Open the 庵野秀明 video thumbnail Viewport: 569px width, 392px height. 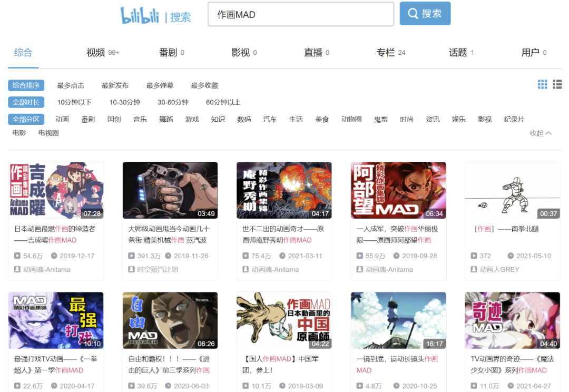(284, 190)
